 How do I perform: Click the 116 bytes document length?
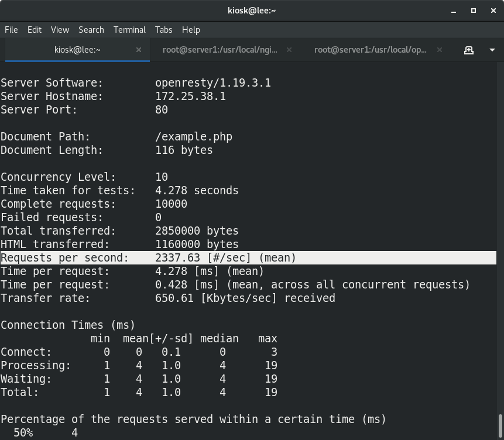pos(184,150)
